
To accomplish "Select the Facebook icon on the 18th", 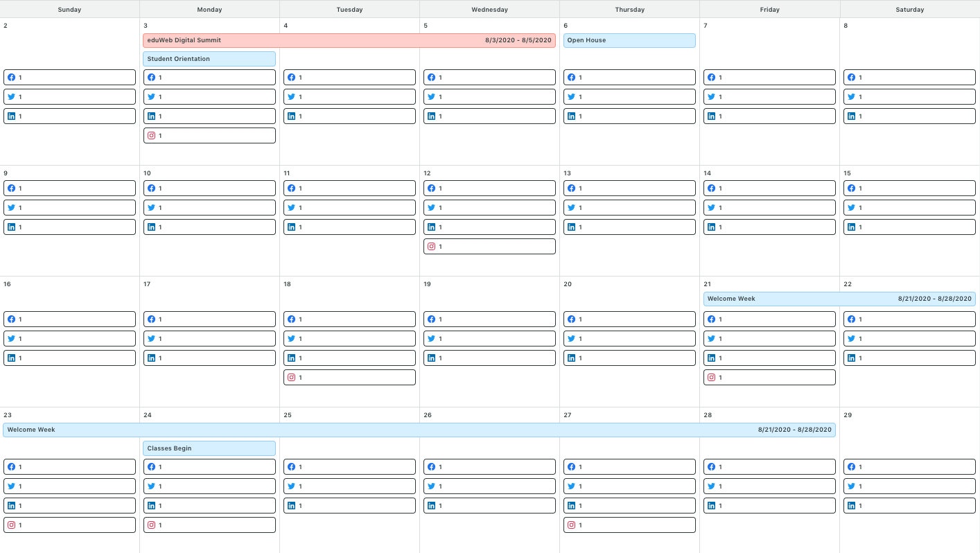I will click(291, 319).
